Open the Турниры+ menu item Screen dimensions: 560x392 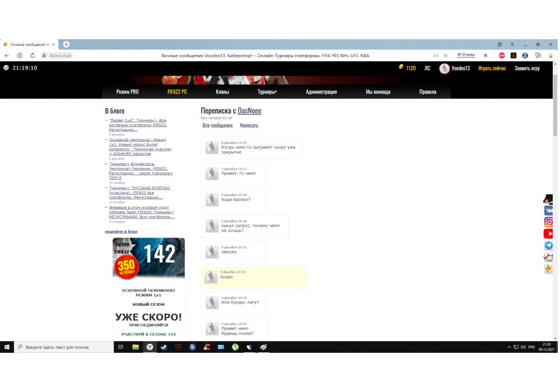tap(268, 92)
